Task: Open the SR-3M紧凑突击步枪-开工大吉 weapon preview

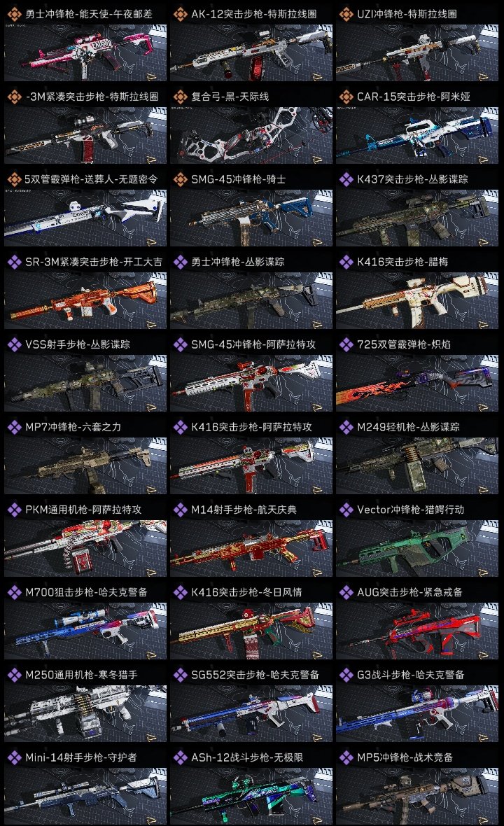Action: click(85, 300)
